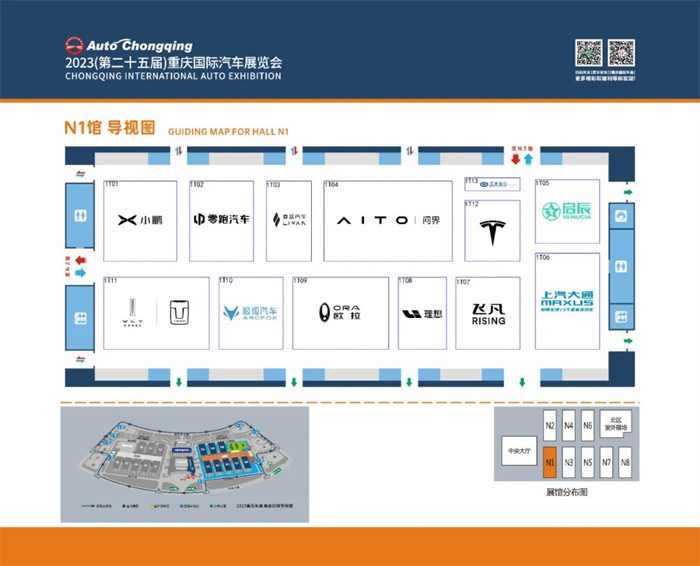The image size is (700, 566).
Task: Click the "GUIDING MAP FOR HALL N1" subtitle
Action: coord(229,132)
